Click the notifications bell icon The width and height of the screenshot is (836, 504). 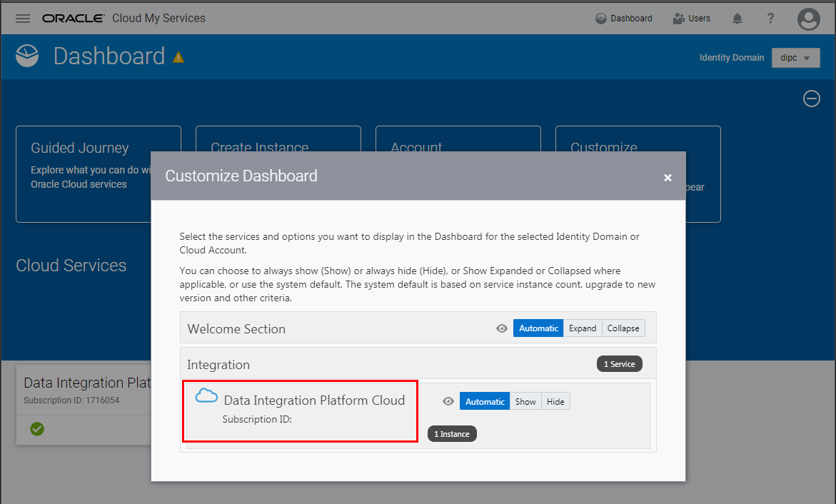click(x=737, y=19)
